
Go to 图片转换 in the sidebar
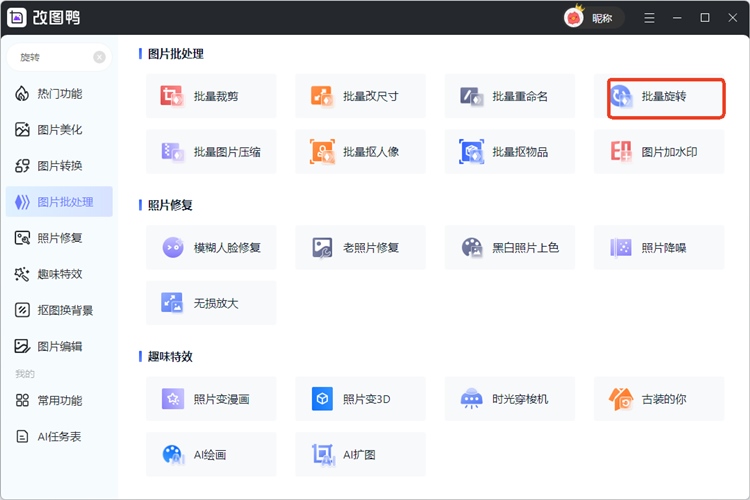click(59, 166)
